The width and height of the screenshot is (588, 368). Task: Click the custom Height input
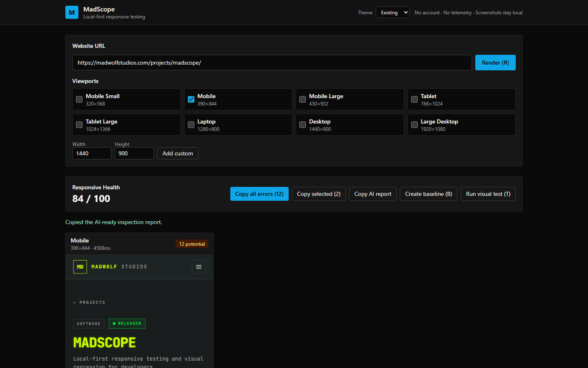click(134, 153)
